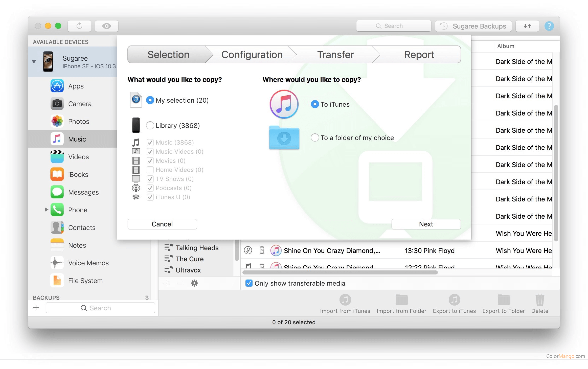Viewport: 588px width, 369px height.
Task: Click the playlist settings gear icon
Action: pyautogui.click(x=194, y=283)
